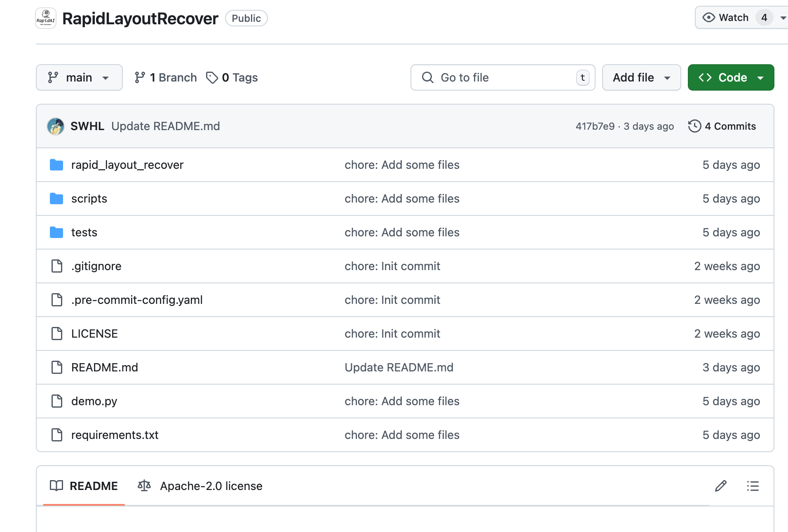The width and height of the screenshot is (788, 532).
Task: Switch to the README tab
Action: [x=84, y=486]
